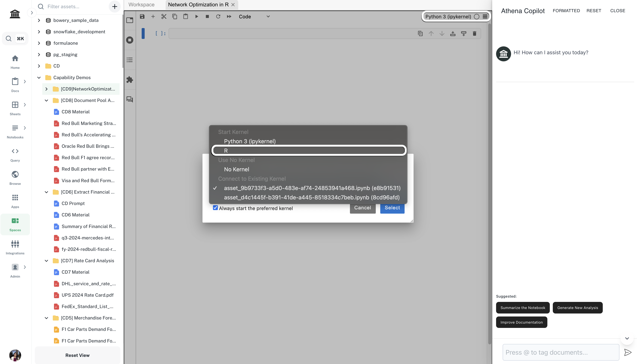
Task: Delete the cell with trash icon
Action: coord(474,33)
